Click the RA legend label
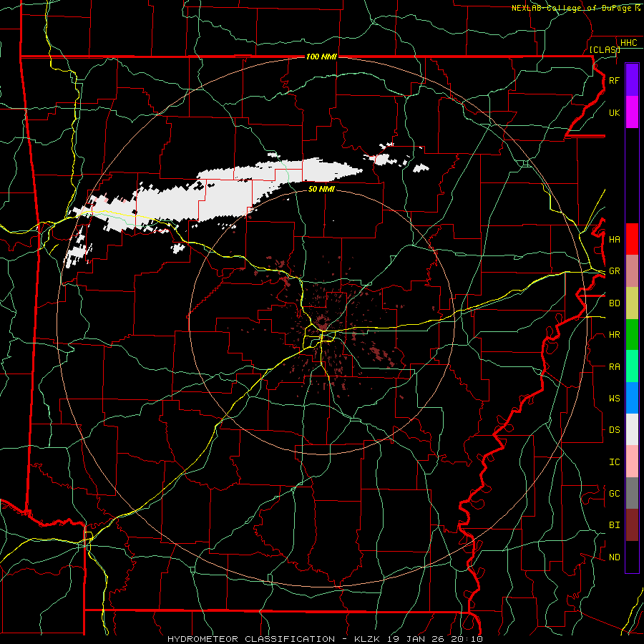The height and width of the screenshot is (644, 644). pos(614,367)
